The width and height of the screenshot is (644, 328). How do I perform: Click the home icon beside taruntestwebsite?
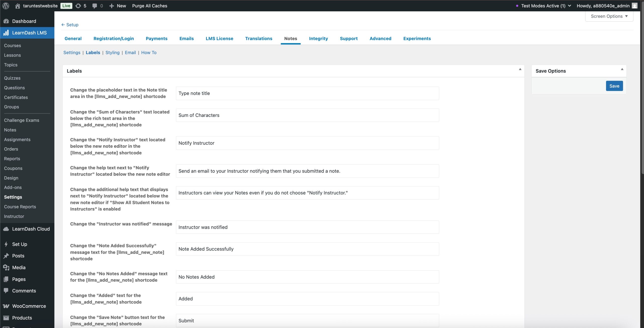pos(18,6)
